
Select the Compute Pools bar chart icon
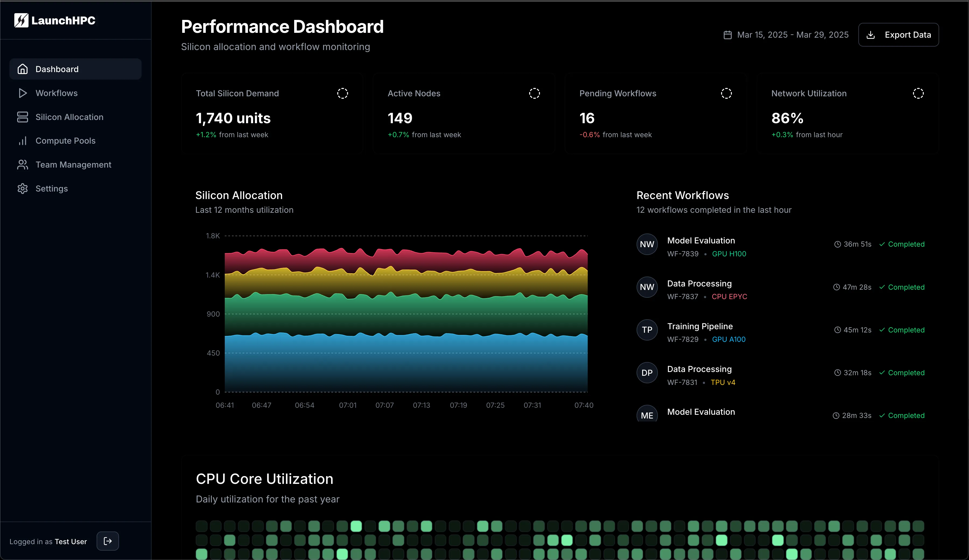click(22, 141)
